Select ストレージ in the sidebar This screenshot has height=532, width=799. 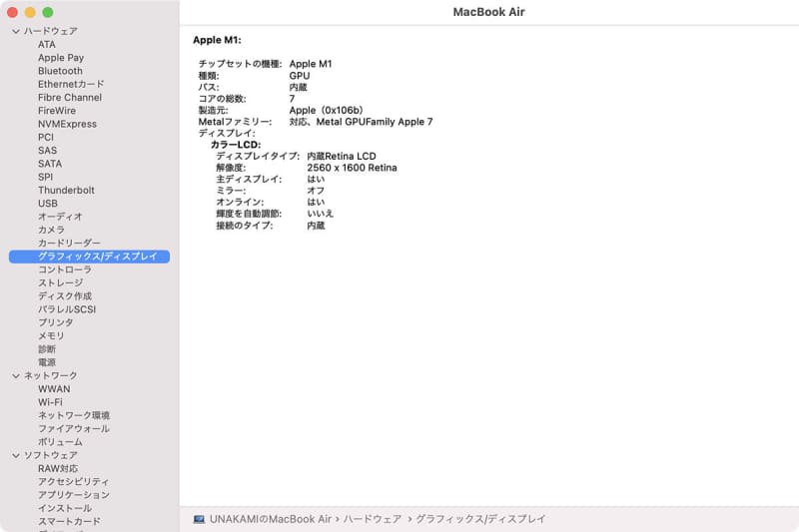pos(61,283)
